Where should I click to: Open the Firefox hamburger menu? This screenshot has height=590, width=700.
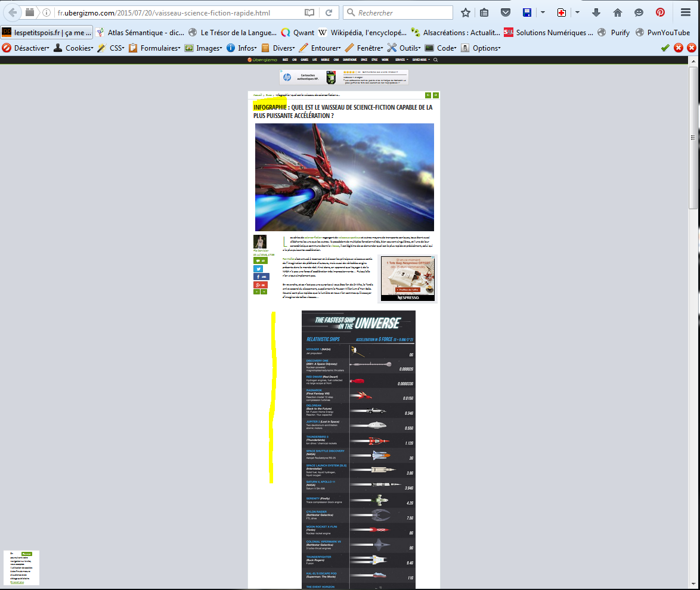686,13
